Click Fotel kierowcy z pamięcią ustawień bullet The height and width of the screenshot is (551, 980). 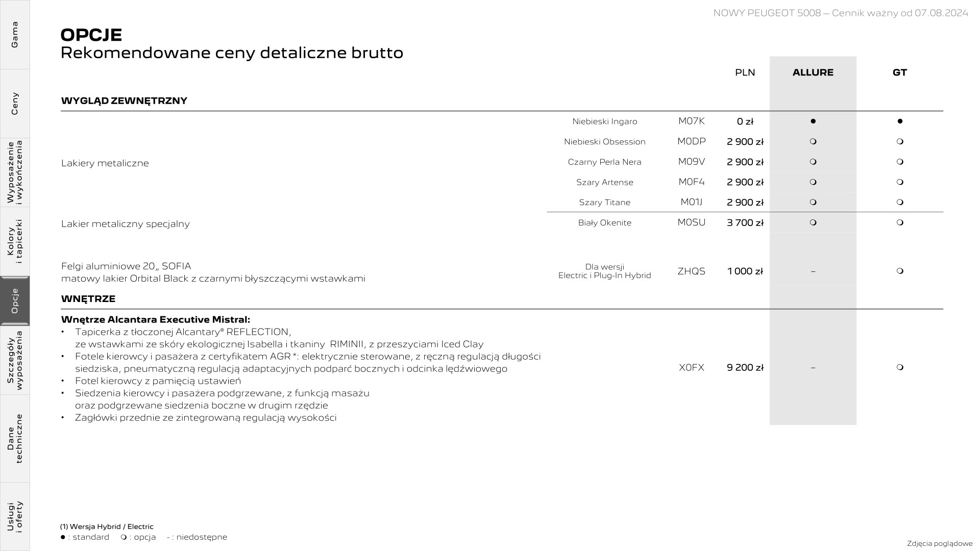pos(158,381)
